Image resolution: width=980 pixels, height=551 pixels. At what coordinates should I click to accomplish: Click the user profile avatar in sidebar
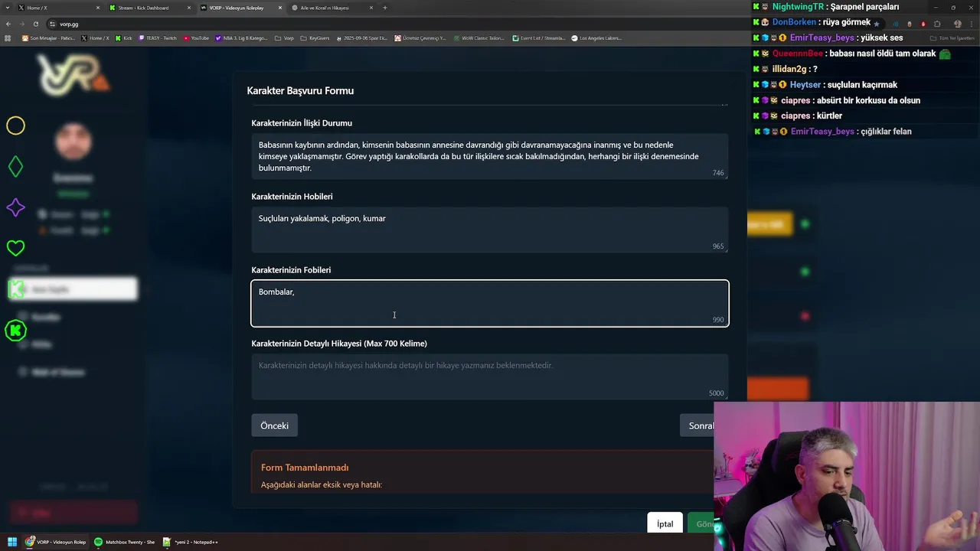point(73,142)
